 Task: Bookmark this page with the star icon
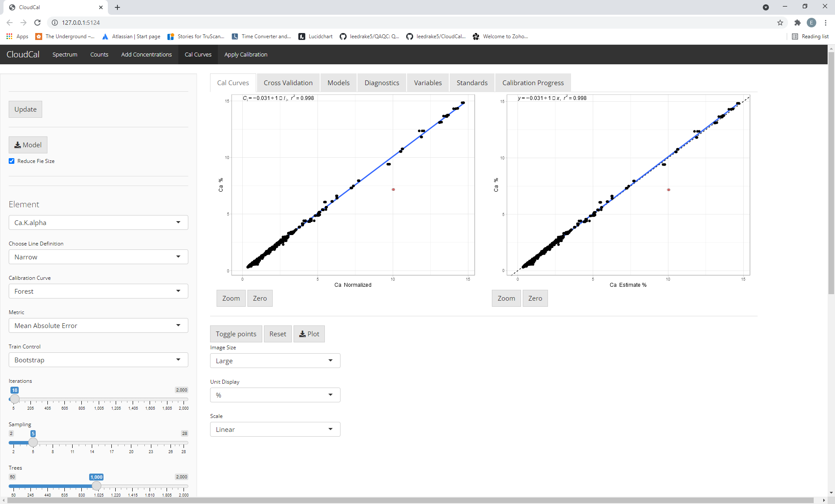click(780, 23)
